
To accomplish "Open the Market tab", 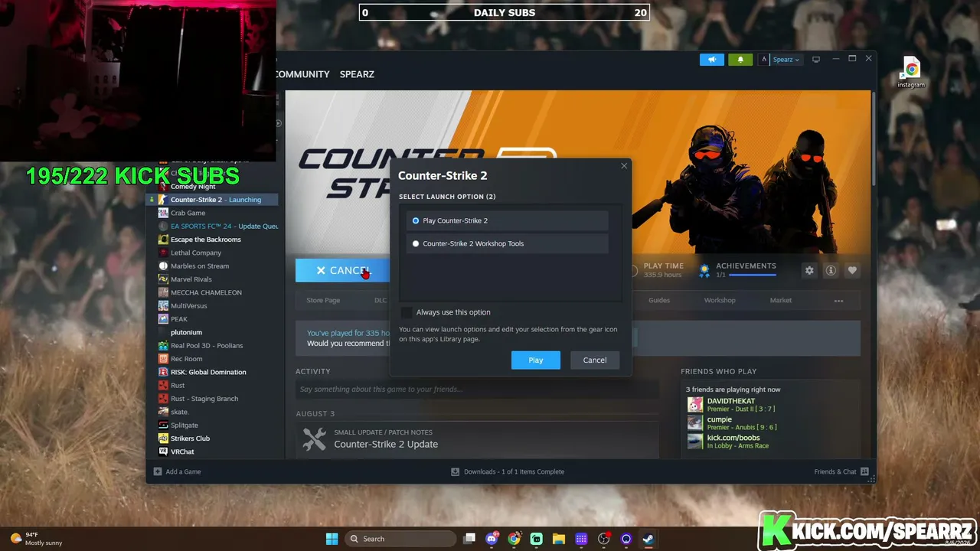I will (x=781, y=301).
